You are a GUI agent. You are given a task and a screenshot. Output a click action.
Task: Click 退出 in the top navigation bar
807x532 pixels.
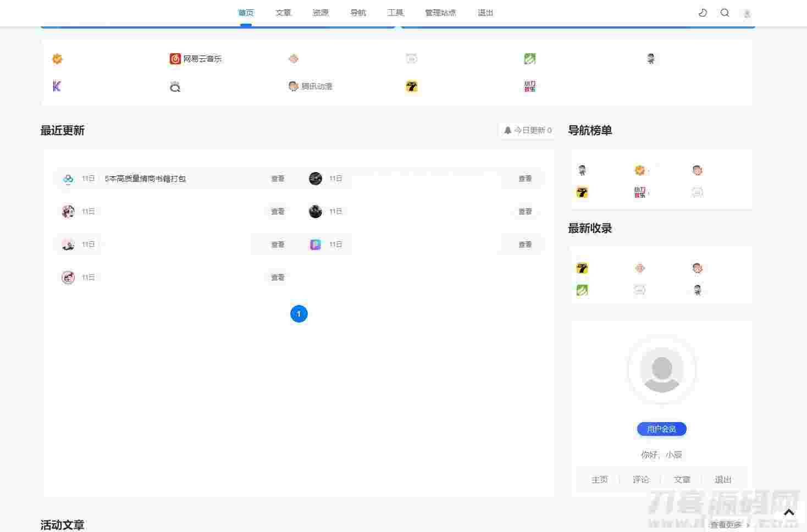485,13
